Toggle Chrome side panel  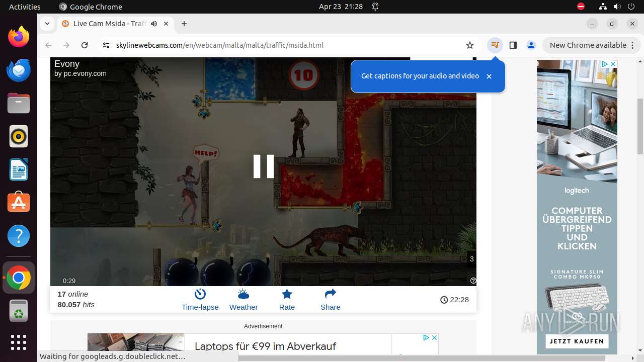(x=513, y=45)
